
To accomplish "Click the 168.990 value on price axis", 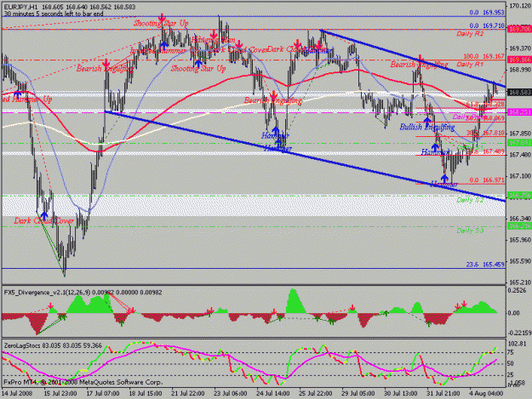I will 519,70.
